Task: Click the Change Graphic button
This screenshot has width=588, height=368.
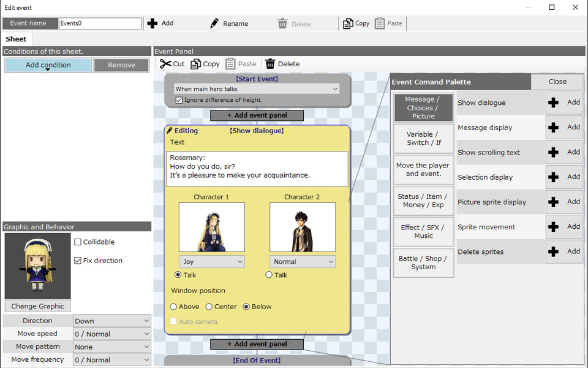Action: [37, 306]
